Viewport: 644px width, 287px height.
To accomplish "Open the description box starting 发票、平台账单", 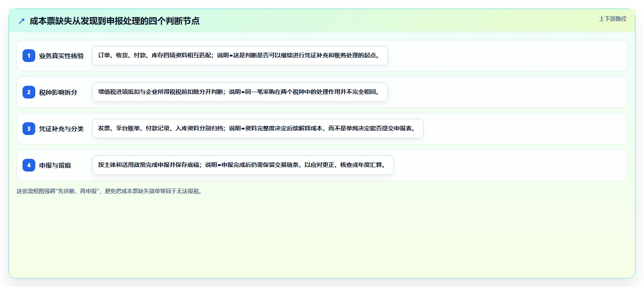I will coord(258,129).
